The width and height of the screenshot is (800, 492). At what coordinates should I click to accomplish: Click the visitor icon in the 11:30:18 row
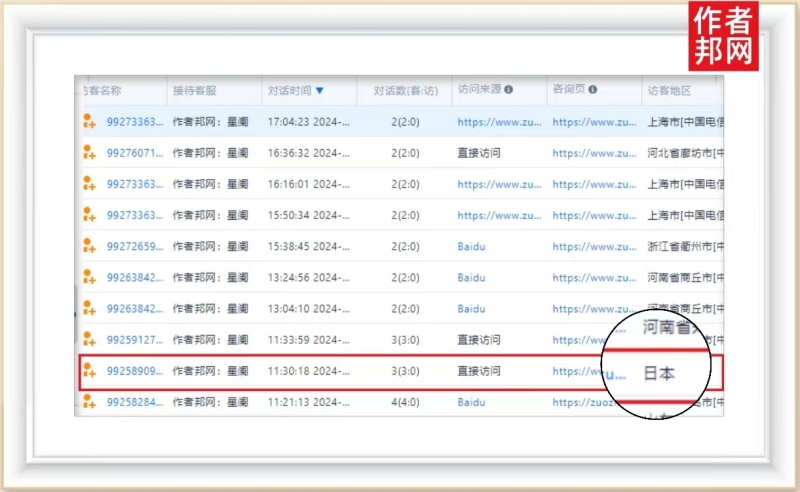89,371
